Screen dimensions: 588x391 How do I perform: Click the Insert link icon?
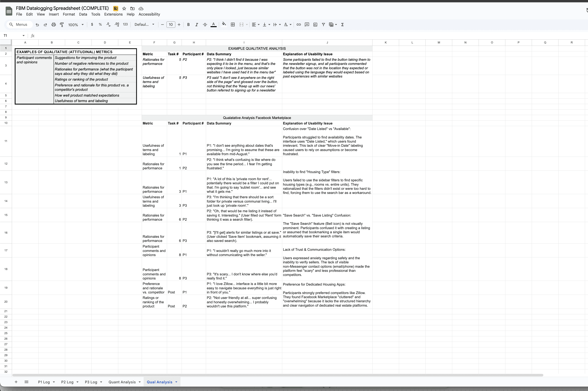(x=298, y=25)
